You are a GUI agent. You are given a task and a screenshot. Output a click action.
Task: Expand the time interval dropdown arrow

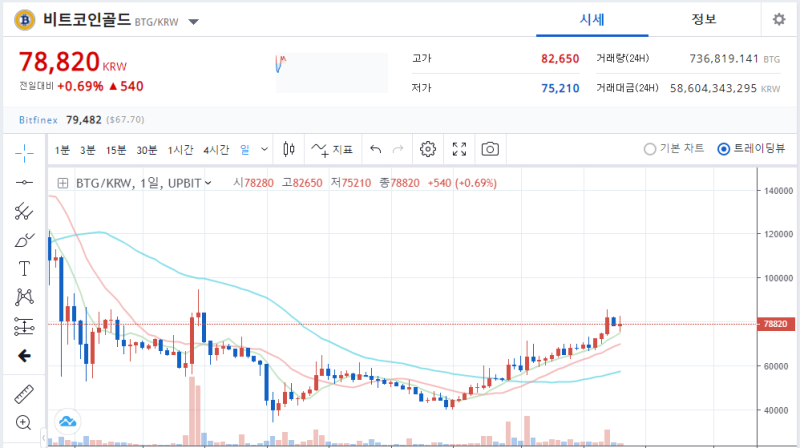[x=264, y=150]
